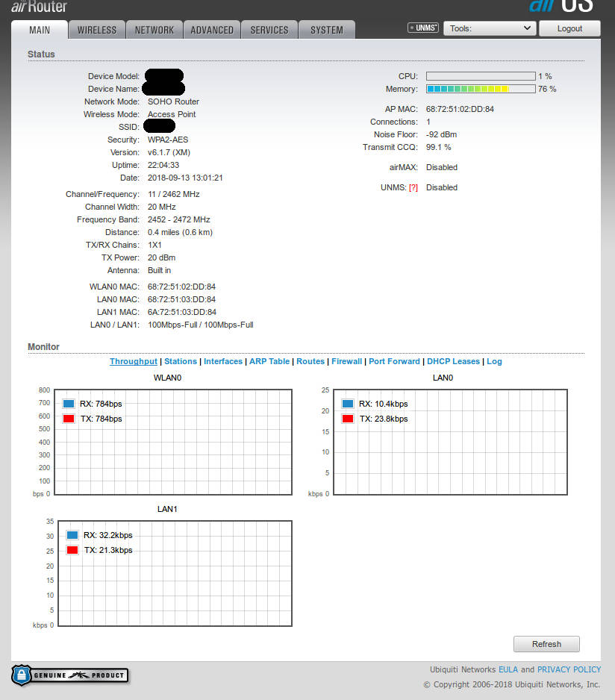The width and height of the screenshot is (615, 700).
Task: Switch to the WIRELESS tab
Action: click(x=97, y=30)
